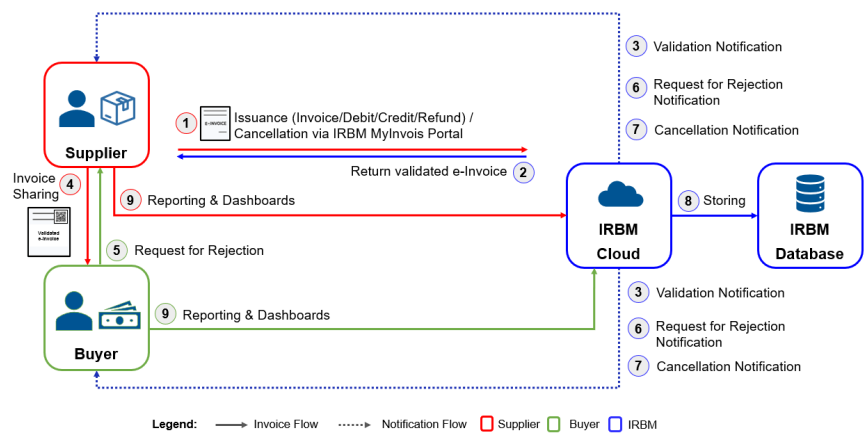
Task: Select the e-Invoice document icon
Action: tap(215, 123)
